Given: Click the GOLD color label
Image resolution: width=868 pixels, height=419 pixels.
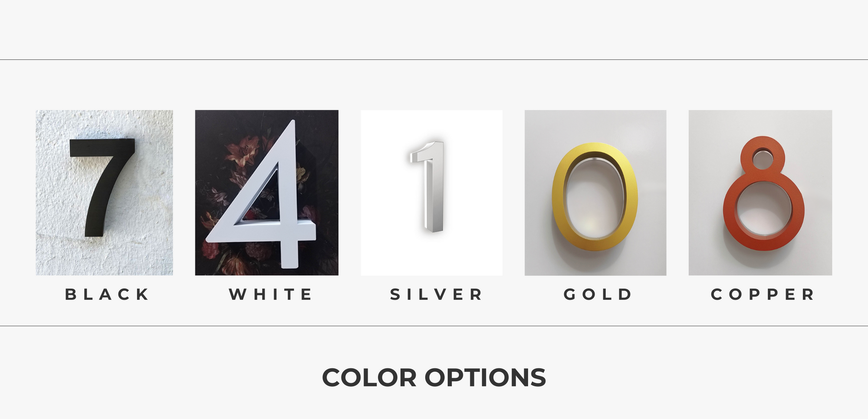Looking at the screenshot, I should point(598,294).
